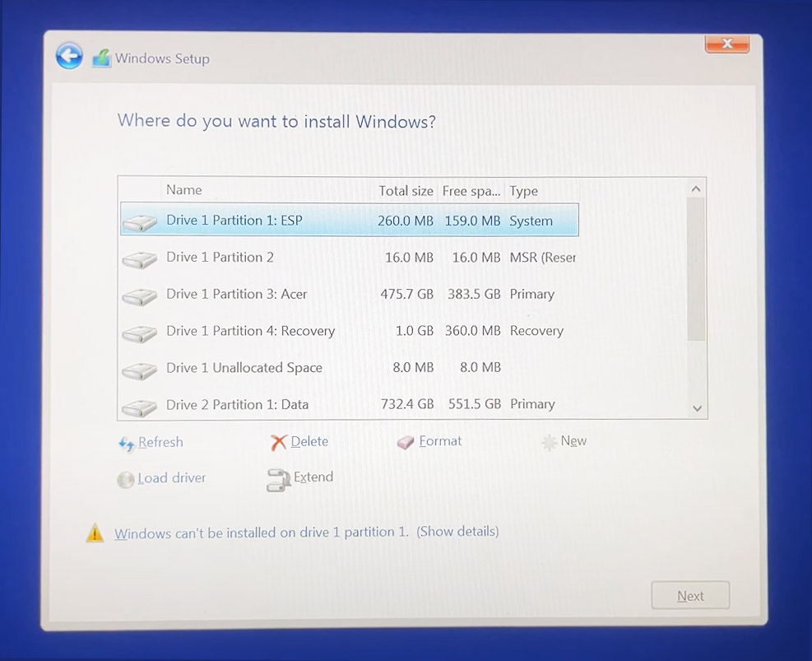Click the yellow warning triangle icon
The width and height of the screenshot is (812, 661).
95,533
